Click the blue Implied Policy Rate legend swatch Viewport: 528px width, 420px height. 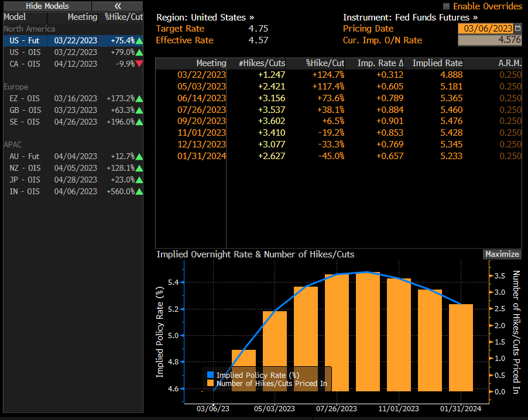point(211,375)
